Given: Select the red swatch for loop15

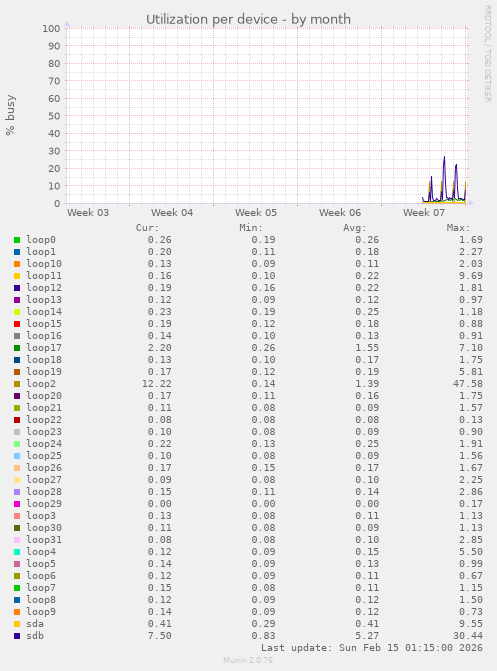Looking at the screenshot, I should (x=17, y=324).
